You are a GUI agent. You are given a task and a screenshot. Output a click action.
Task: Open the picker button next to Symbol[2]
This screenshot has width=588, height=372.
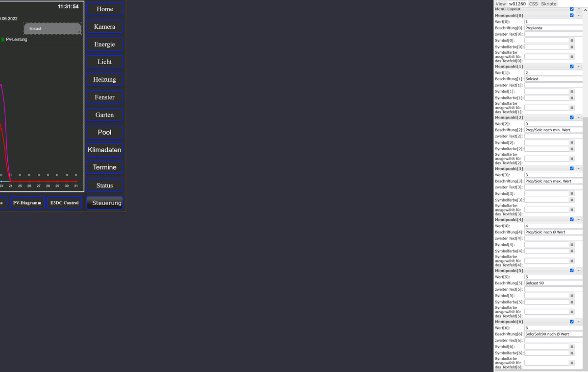coord(572,142)
